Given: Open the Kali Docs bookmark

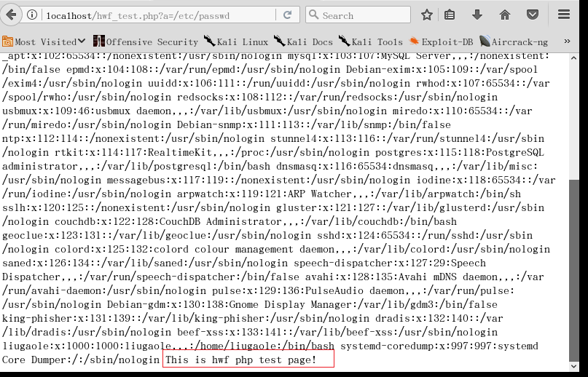Looking at the screenshot, I should (303, 41).
